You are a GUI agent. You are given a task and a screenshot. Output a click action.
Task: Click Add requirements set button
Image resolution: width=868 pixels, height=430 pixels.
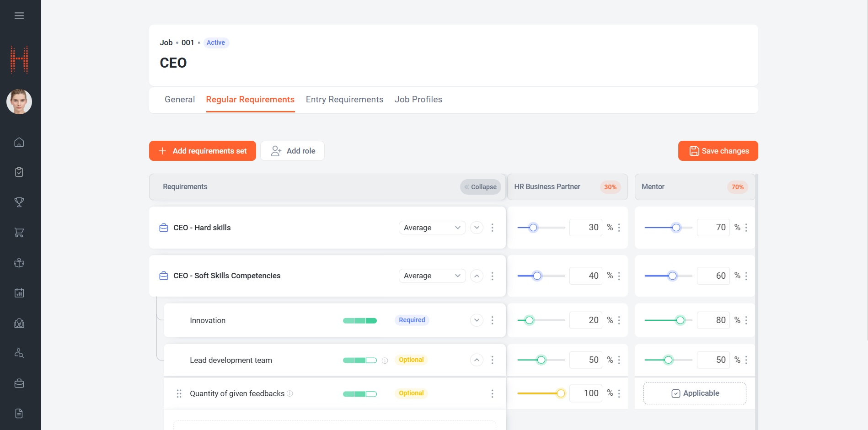[x=203, y=151]
